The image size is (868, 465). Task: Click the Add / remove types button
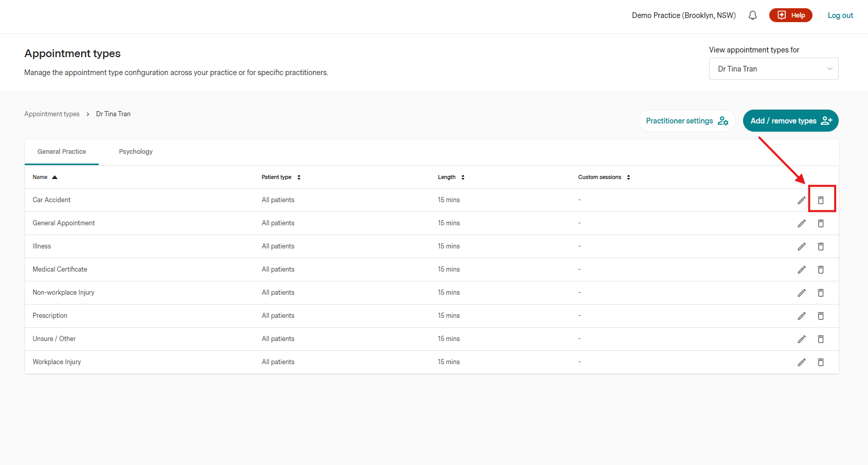(x=790, y=121)
